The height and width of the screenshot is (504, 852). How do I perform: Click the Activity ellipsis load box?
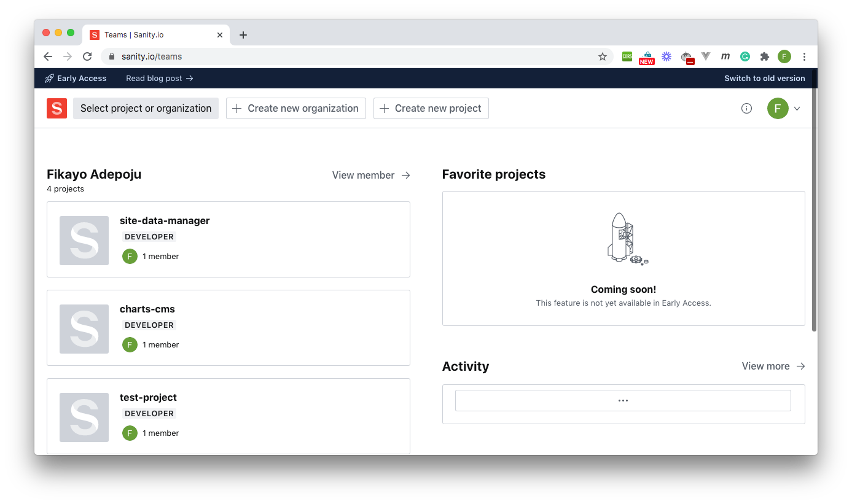click(623, 400)
